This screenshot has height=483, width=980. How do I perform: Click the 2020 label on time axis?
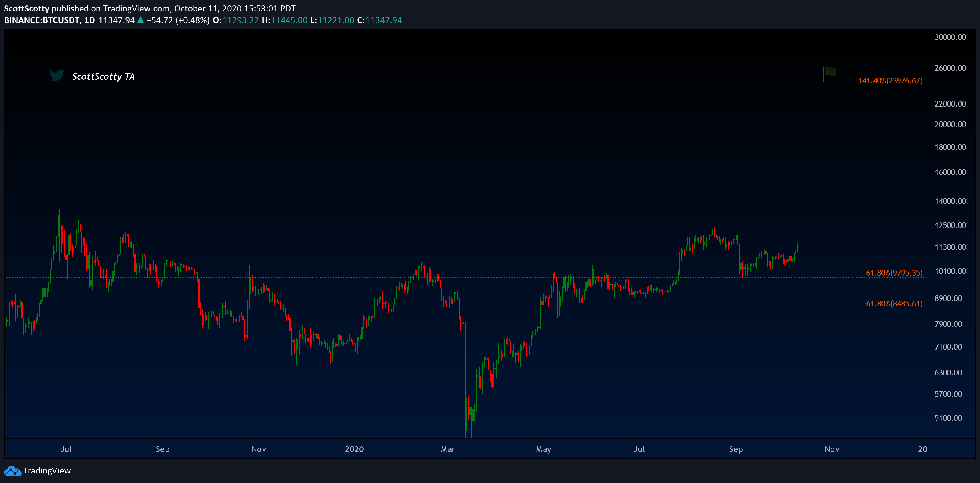click(354, 449)
